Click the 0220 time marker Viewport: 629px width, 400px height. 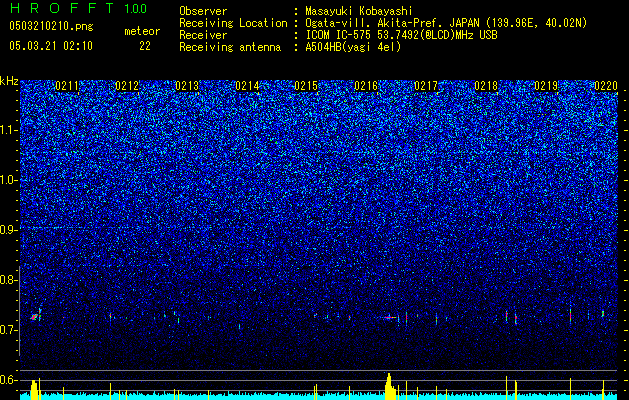606,86
